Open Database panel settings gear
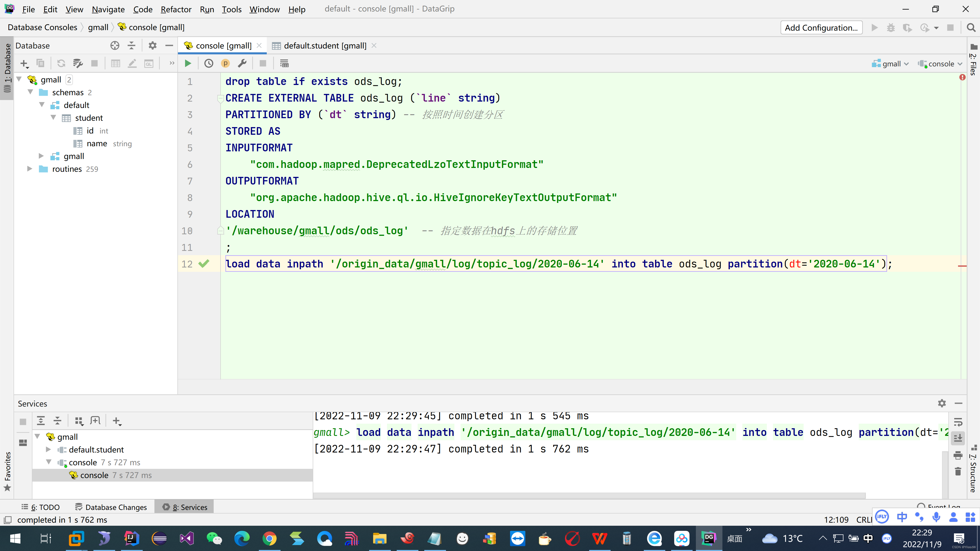 point(152,46)
